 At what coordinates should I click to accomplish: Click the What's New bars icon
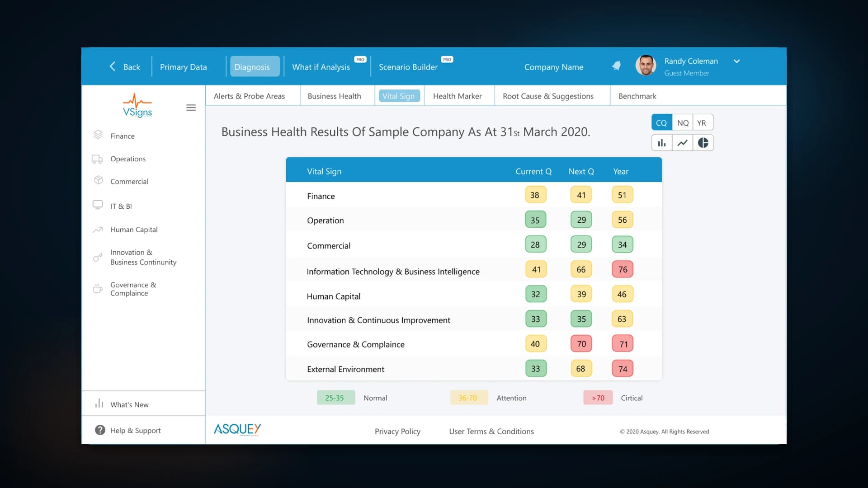[x=99, y=404]
